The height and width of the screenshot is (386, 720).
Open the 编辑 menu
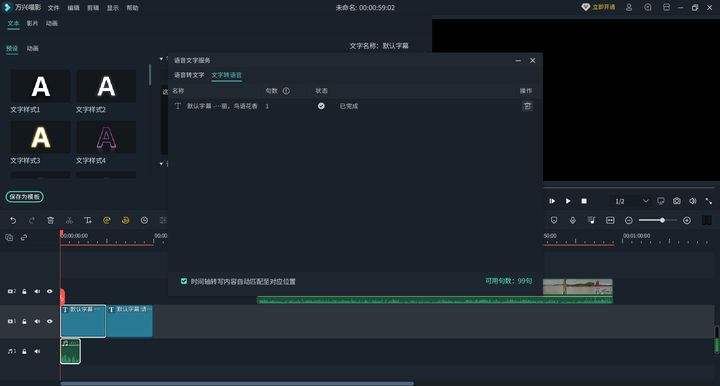tap(73, 8)
